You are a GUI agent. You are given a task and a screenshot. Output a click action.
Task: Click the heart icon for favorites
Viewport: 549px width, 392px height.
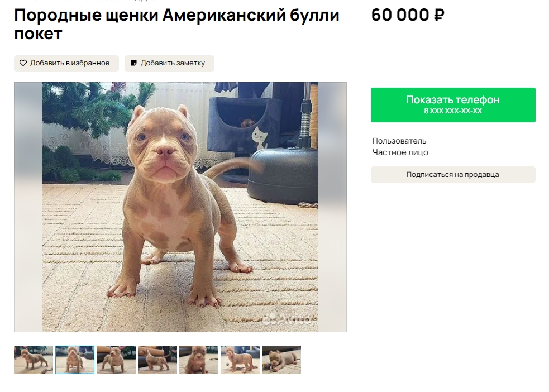point(23,63)
